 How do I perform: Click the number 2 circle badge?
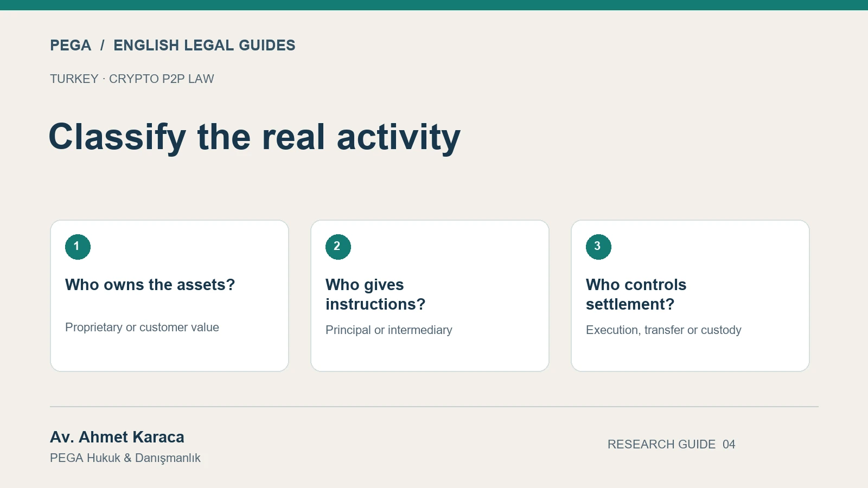click(338, 247)
